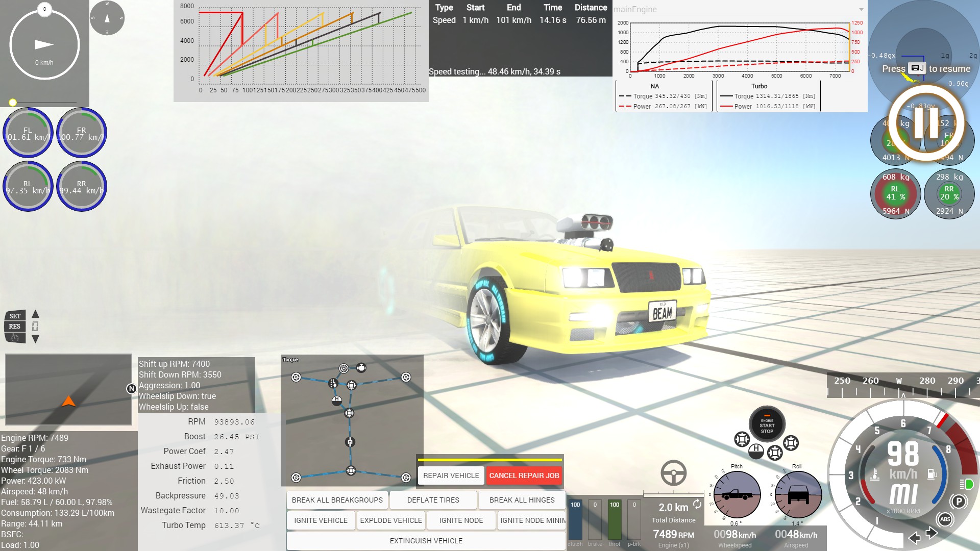Click the H range box node in Torque diagram
980x551 pixels.
337,400
